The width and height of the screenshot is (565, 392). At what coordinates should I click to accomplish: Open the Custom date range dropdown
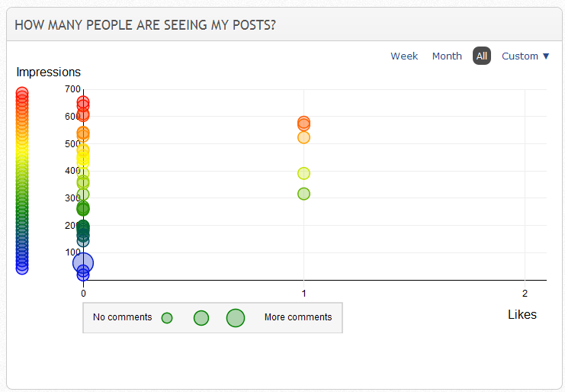525,56
